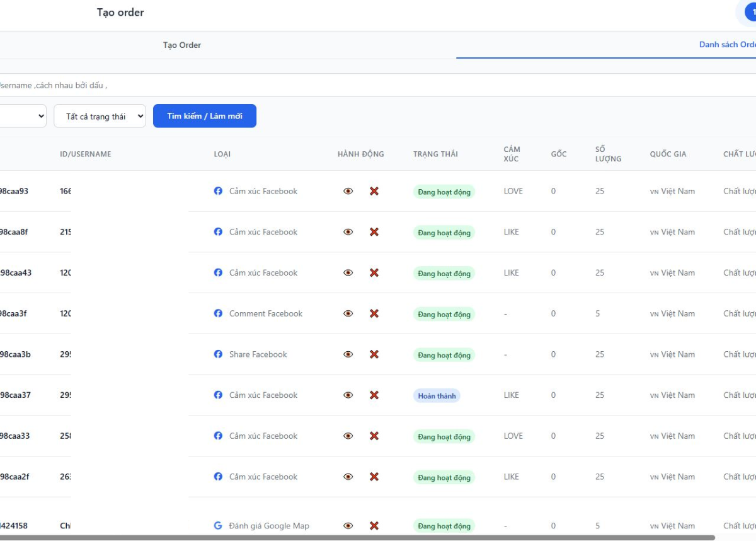Open the partially hidden dropdown left of status filter
Viewport: 756px width, 541px height.
tap(23, 116)
